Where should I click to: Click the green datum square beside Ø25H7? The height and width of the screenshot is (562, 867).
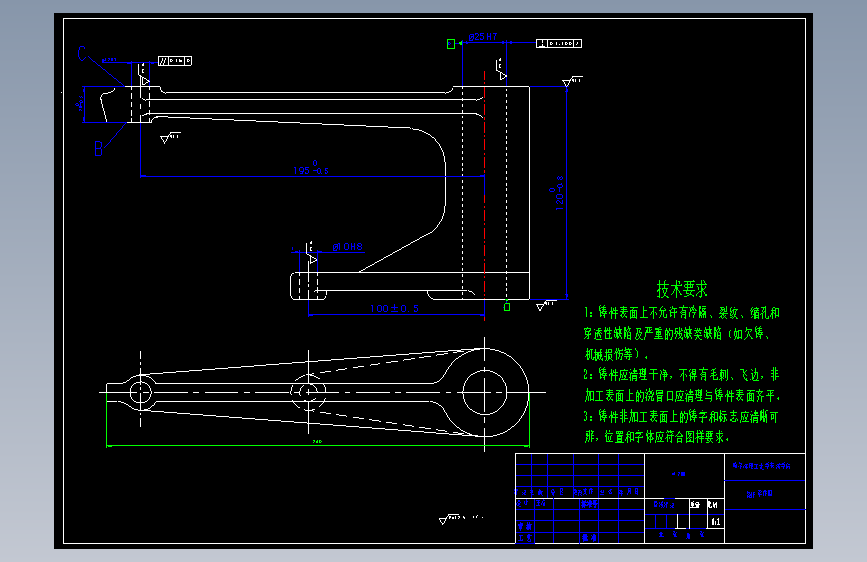pos(451,44)
